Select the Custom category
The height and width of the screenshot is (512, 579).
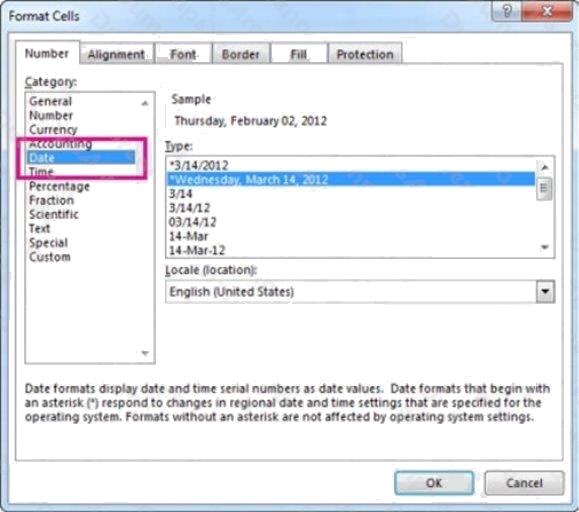point(50,257)
